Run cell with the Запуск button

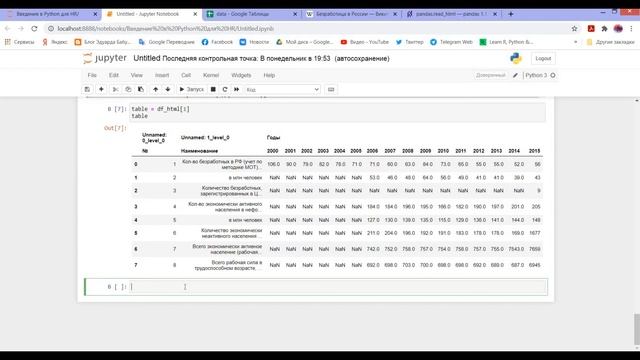pos(191,89)
